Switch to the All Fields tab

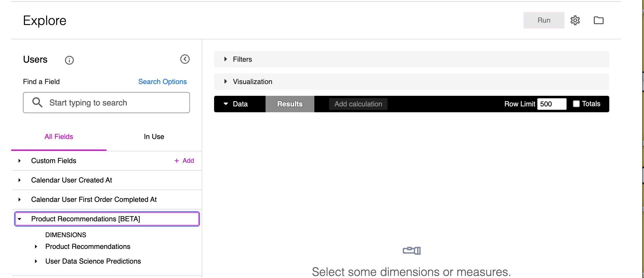(x=59, y=137)
